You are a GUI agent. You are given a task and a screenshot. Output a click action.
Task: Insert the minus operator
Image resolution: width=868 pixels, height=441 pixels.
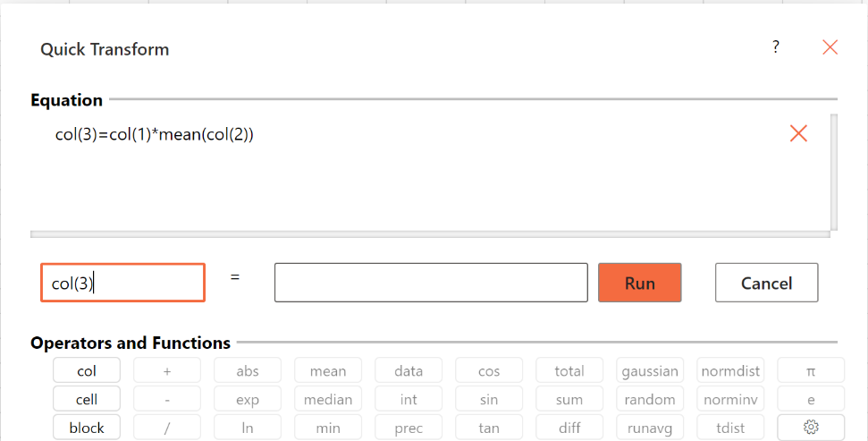(167, 400)
